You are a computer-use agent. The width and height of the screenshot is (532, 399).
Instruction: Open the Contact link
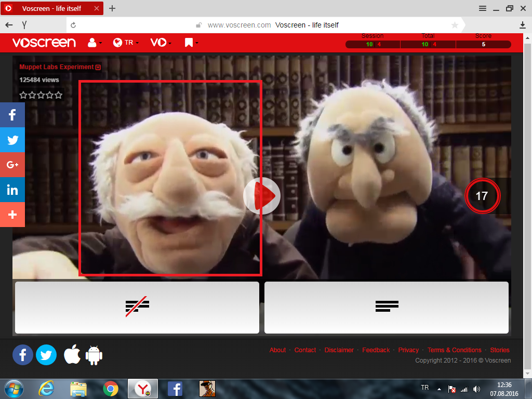coord(305,350)
